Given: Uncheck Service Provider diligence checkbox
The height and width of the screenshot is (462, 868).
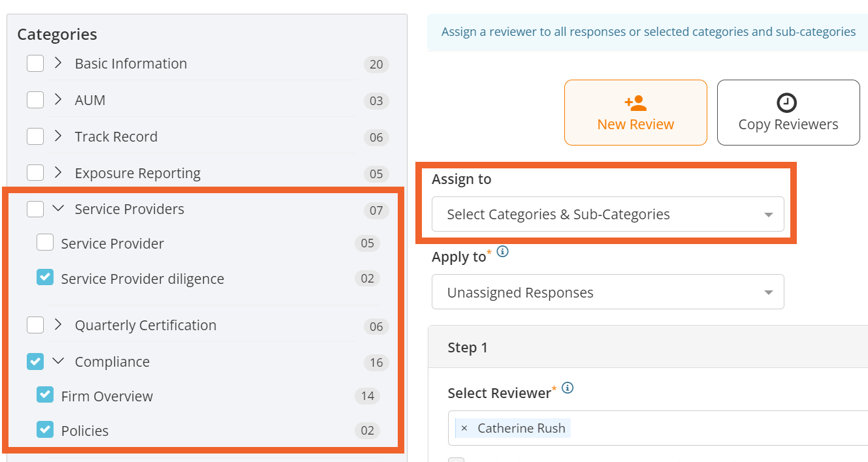Looking at the screenshot, I should coord(45,278).
